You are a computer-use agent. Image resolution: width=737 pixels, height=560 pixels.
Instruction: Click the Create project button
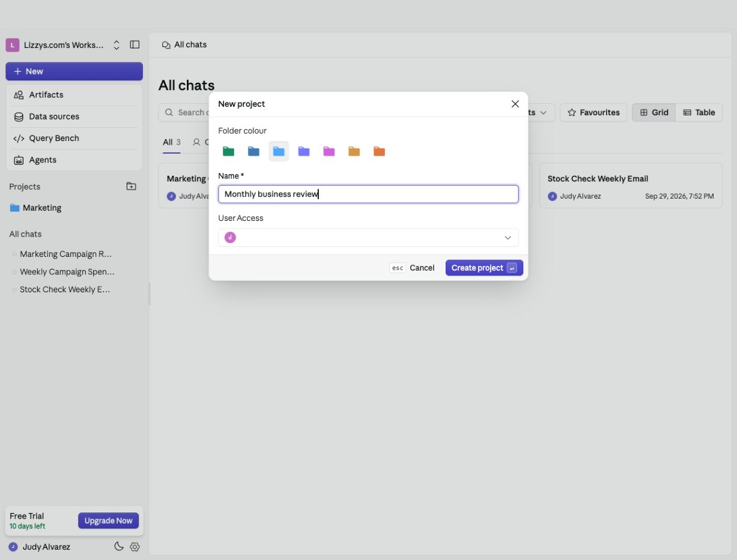coord(484,268)
